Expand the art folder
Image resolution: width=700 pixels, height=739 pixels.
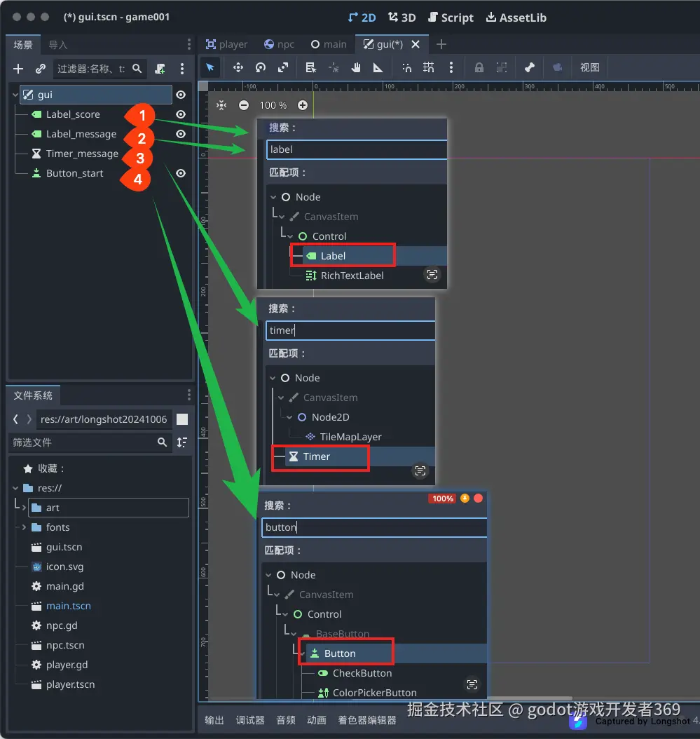(x=24, y=508)
